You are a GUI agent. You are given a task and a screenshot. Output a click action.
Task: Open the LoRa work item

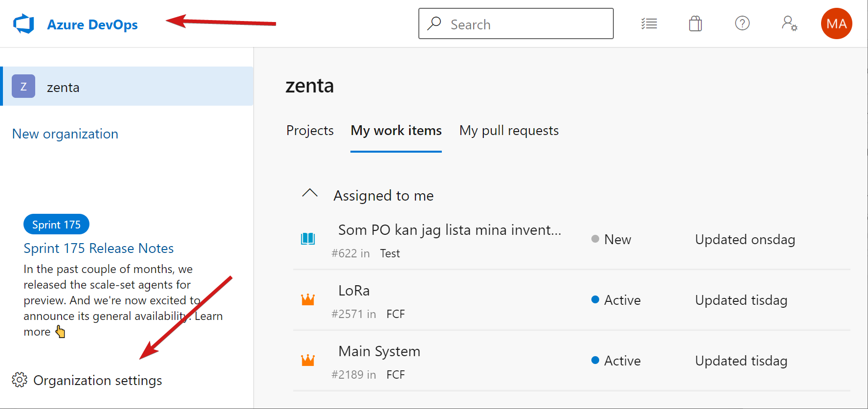[354, 291]
